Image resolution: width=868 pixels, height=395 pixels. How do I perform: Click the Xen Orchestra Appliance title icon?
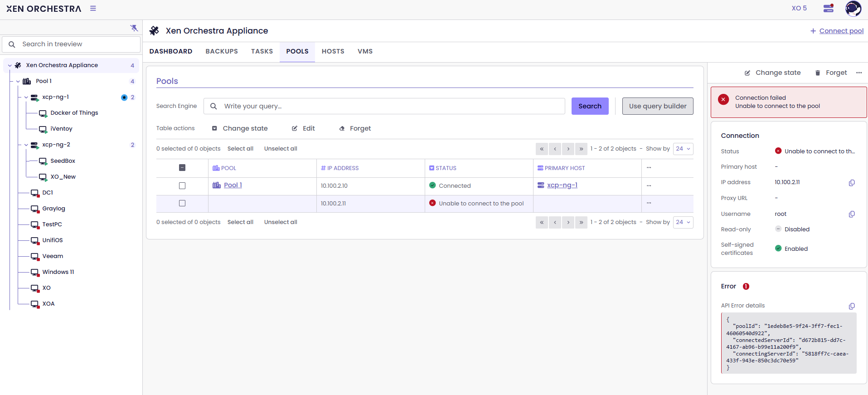coord(154,31)
